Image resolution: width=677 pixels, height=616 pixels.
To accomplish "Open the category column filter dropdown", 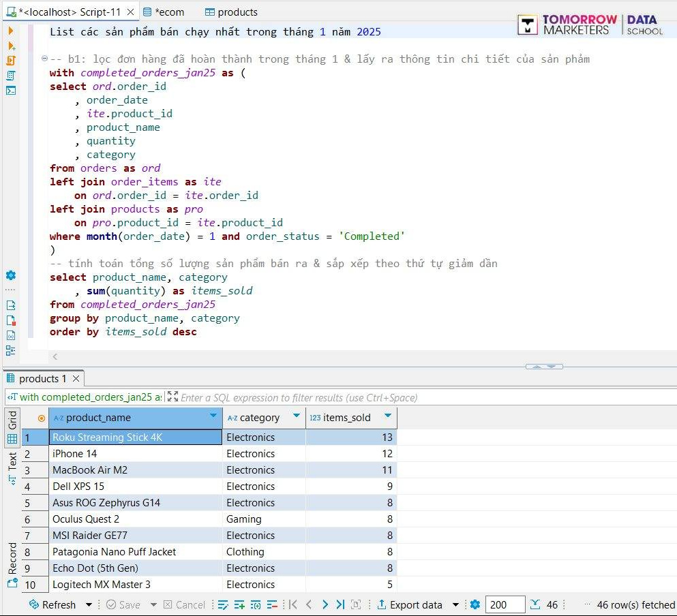I will click(296, 415).
